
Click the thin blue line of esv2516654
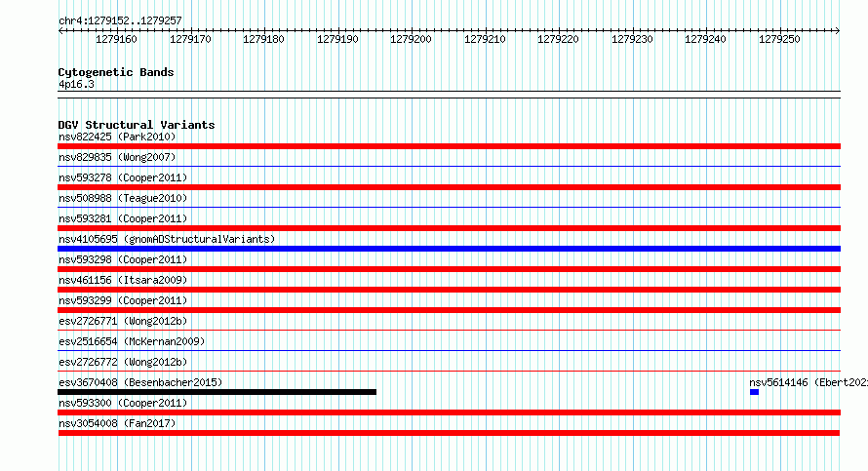[449, 350]
